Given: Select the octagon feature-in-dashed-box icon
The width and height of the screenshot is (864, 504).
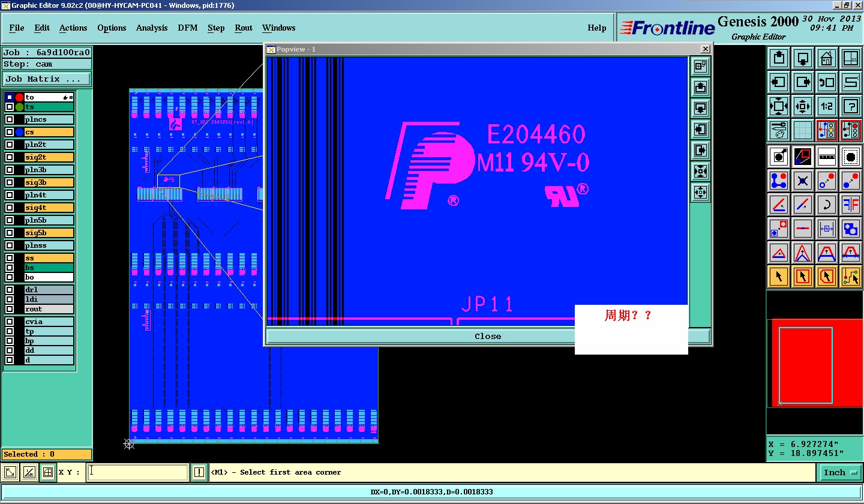Looking at the screenshot, I should tap(851, 157).
